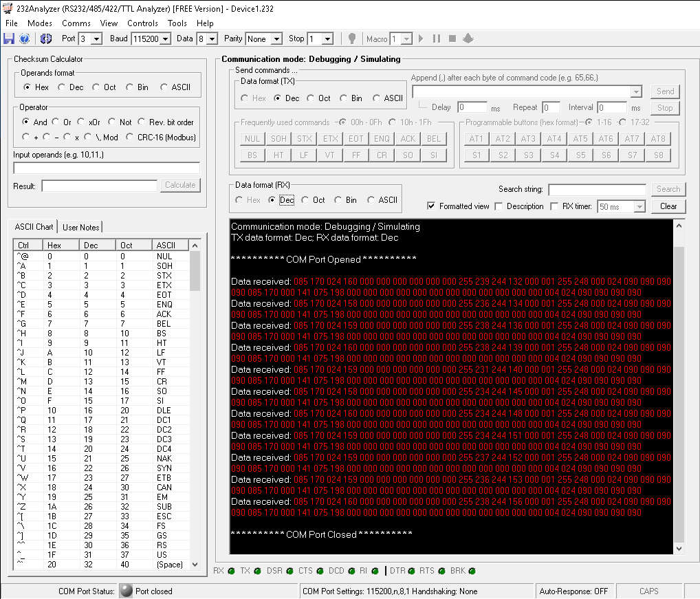Open the Data bits dropdown
The image size is (700, 599).
pyautogui.click(x=212, y=39)
